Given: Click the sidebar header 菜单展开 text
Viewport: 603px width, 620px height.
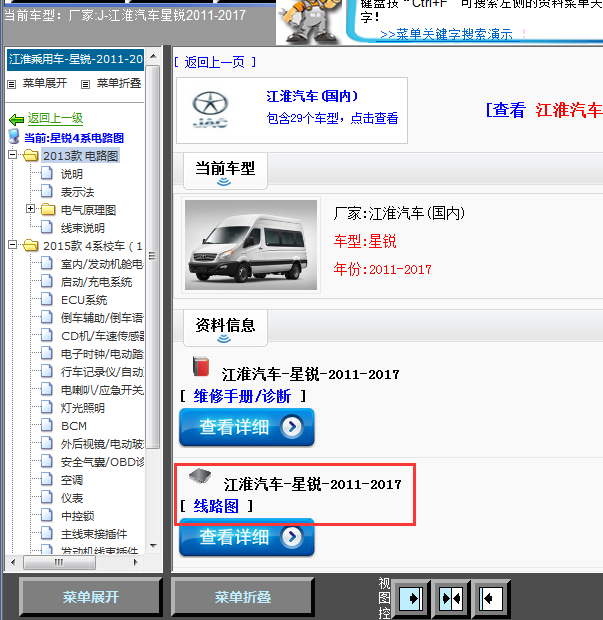Looking at the screenshot, I should (x=45, y=83).
